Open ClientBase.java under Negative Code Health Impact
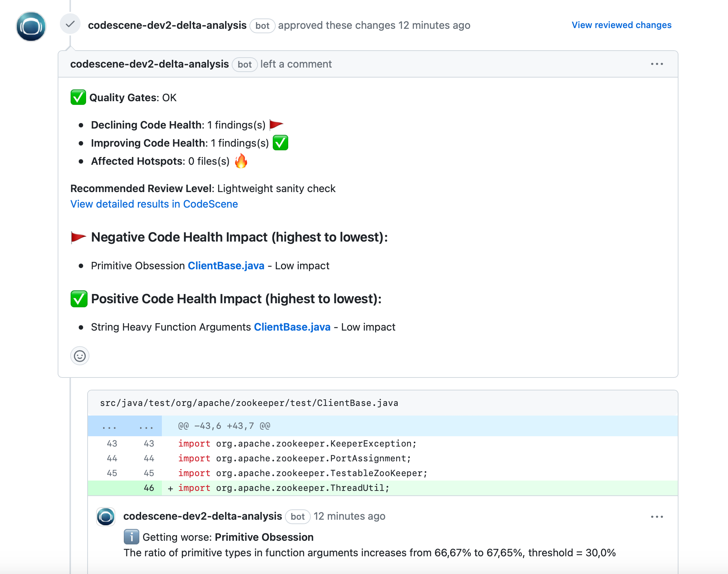The height and width of the screenshot is (574, 728). pyautogui.click(x=226, y=266)
